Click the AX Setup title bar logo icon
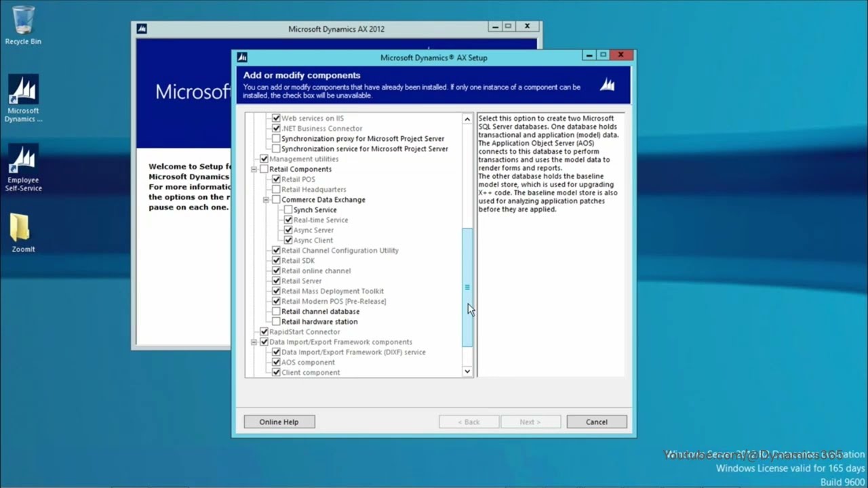The width and height of the screenshot is (868, 488). coord(242,58)
